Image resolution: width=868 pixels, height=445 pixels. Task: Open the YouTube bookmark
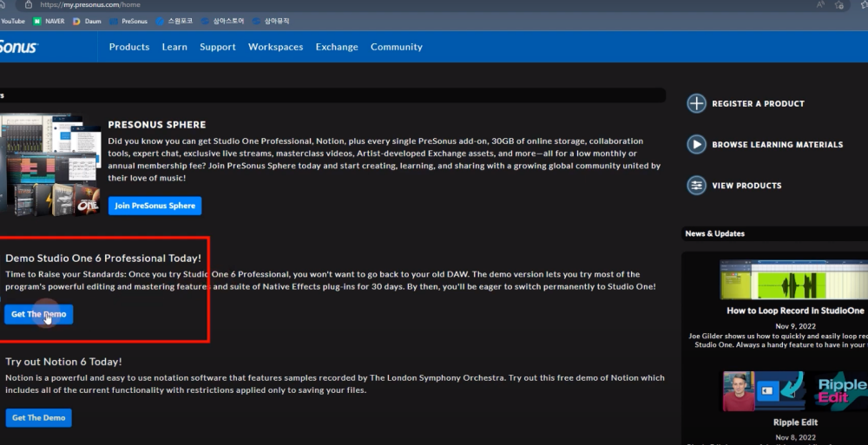(x=12, y=21)
